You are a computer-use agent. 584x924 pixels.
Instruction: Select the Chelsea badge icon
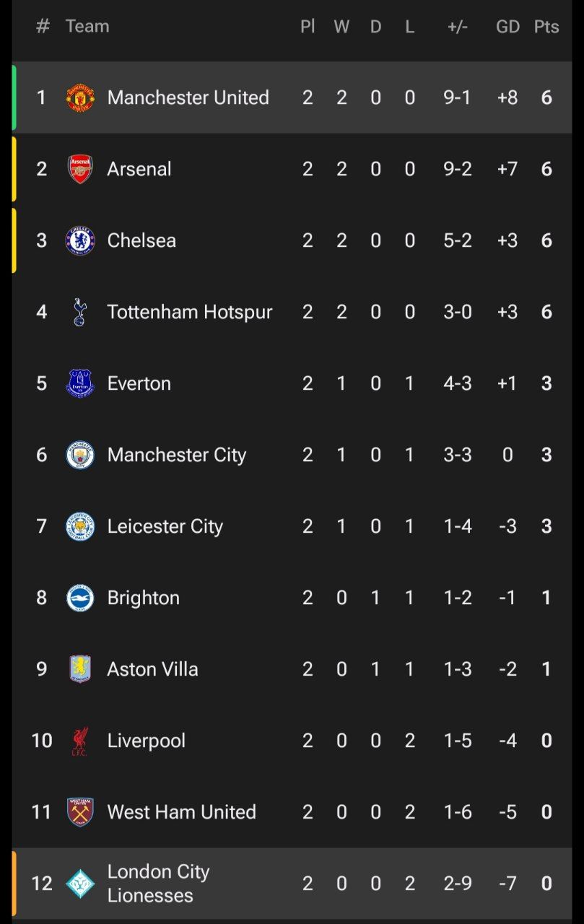(x=80, y=240)
